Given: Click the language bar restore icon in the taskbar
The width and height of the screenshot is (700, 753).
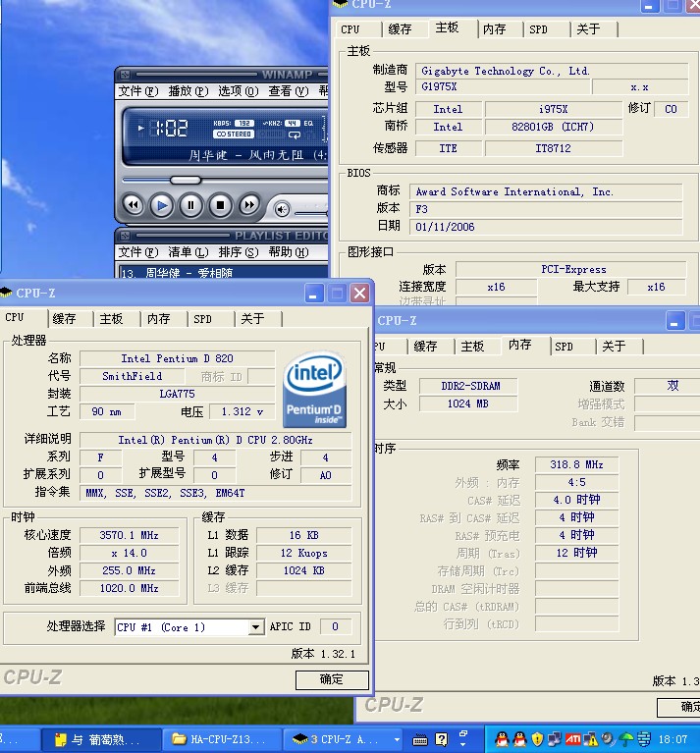Looking at the screenshot, I should 463,735.
